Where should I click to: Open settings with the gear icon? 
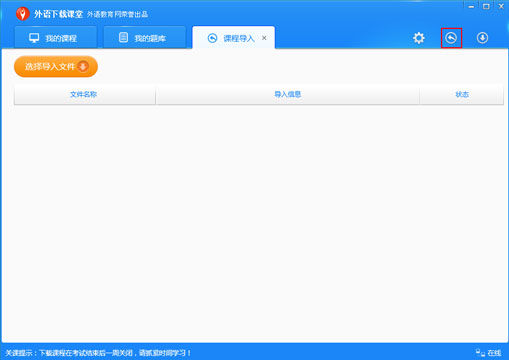419,38
